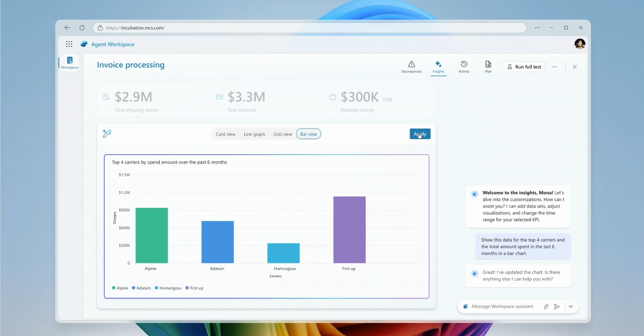
Task: Go back with the browser back arrow
Action: pos(67,28)
